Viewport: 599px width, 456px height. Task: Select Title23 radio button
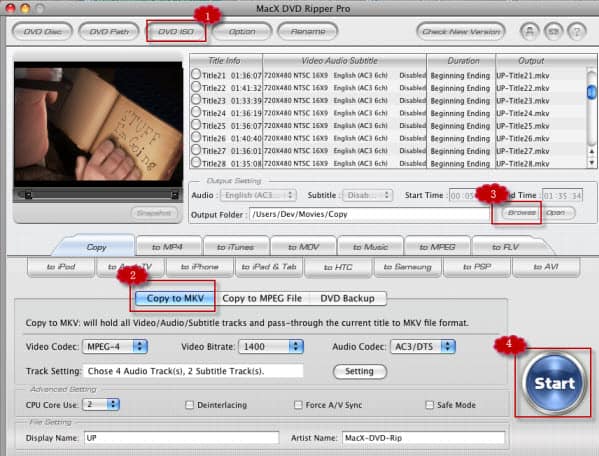point(196,99)
